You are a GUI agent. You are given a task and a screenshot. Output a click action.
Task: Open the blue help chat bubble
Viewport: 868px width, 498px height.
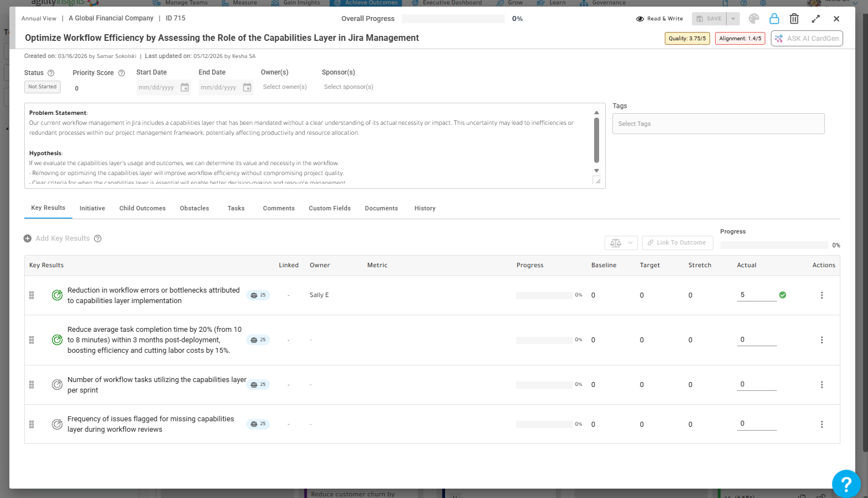click(846, 484)
